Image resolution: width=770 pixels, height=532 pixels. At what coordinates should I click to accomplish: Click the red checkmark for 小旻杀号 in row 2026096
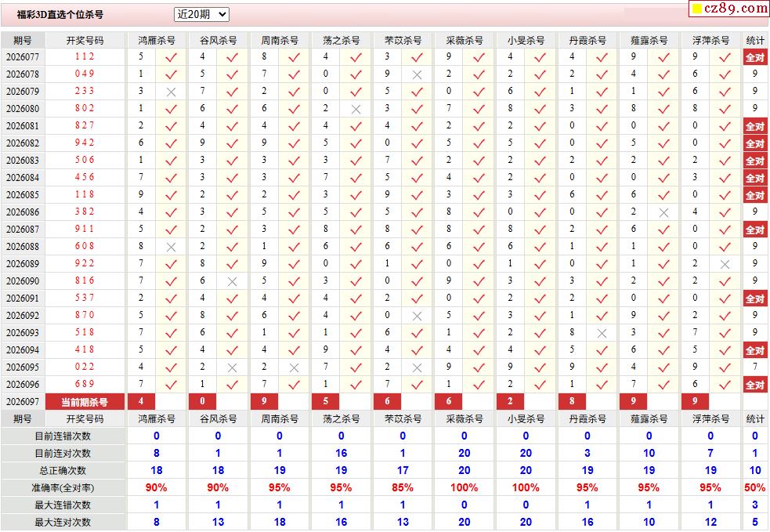pos(540,385)
